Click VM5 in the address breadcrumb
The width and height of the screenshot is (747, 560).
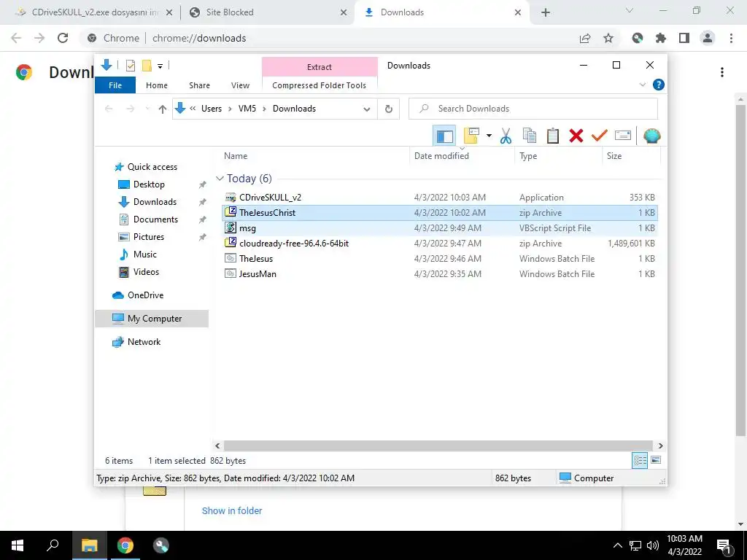(247, 109)
